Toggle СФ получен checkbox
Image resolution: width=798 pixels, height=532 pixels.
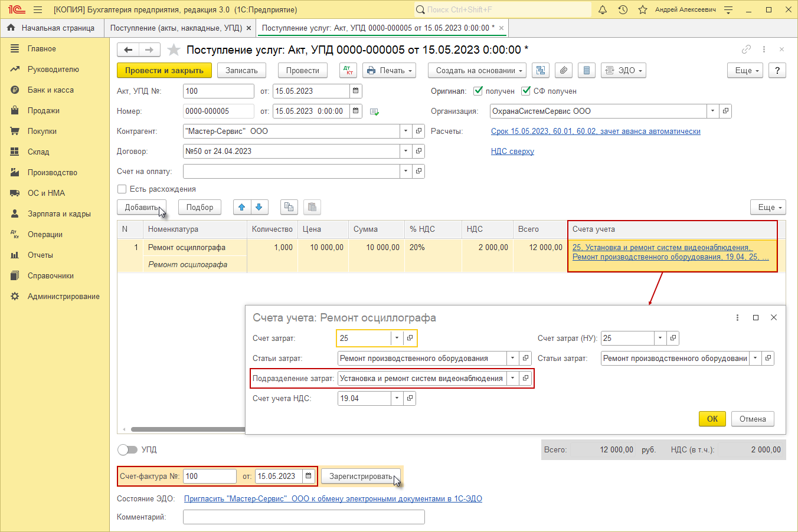(526, 91)
